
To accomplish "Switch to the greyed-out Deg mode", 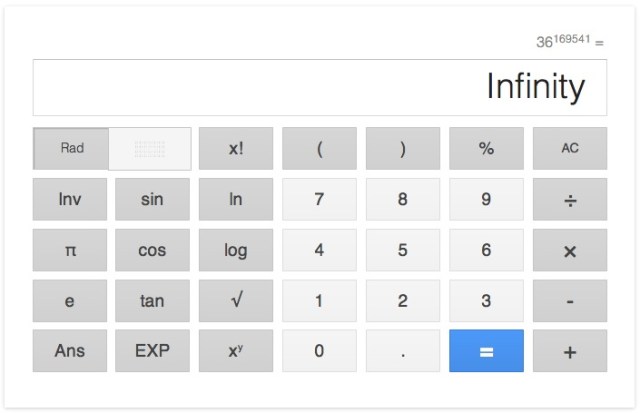I will click(150, 148).
